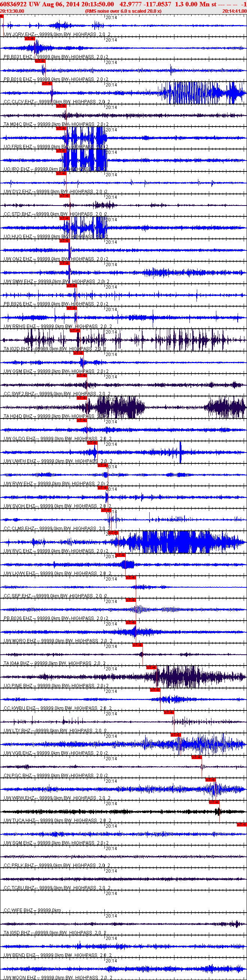
Task: Click the start time 20:13:30.00 label
Action: 12,11
